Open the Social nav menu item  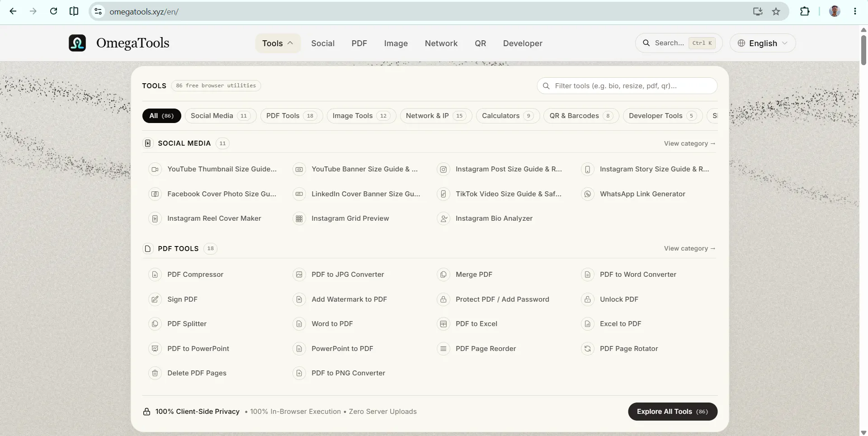[323, 43]
